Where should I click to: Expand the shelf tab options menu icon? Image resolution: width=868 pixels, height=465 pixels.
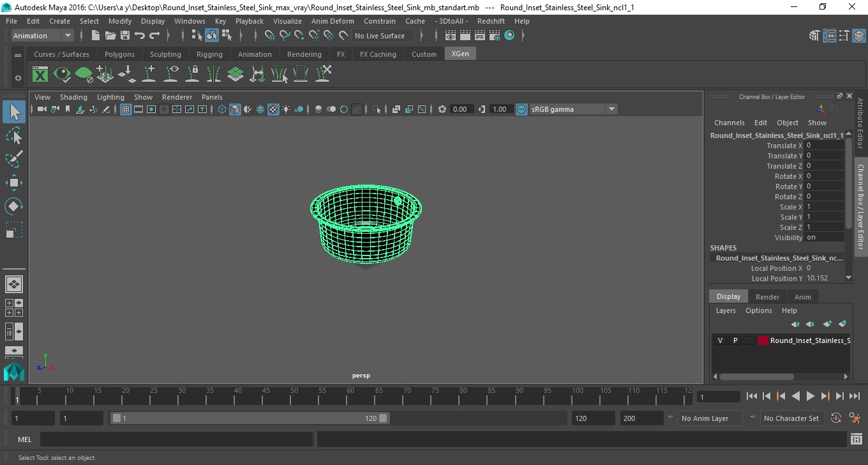[x=18, y=55]
